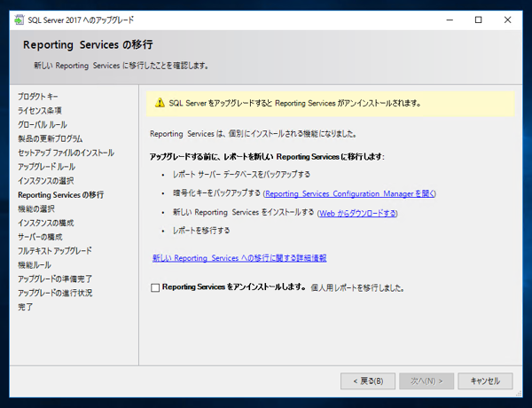Click the 個人用レポートを移行しました text
Screen dimensions: 532x408
(357, 288)
